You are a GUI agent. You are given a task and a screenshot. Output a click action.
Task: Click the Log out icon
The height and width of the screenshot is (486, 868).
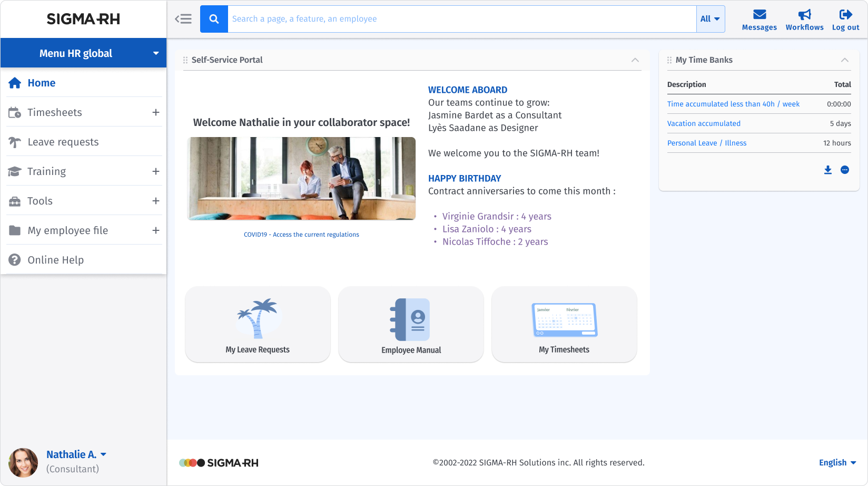click(x=845, y=15)
